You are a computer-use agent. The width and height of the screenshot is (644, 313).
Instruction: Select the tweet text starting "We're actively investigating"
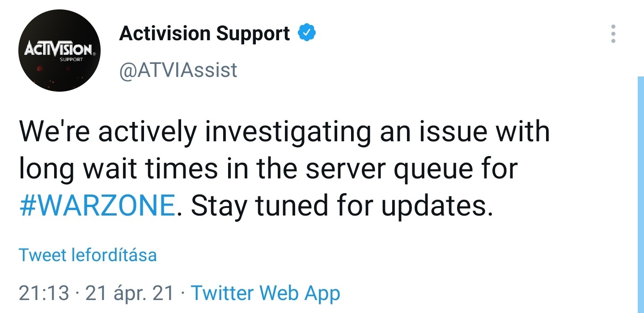[x=284, y=169]
